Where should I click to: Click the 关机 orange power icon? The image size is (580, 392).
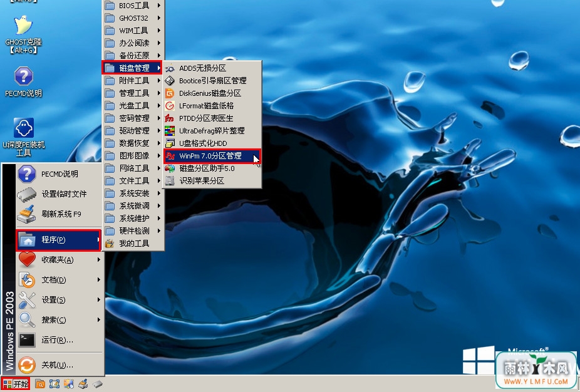(x=27, y=365)
